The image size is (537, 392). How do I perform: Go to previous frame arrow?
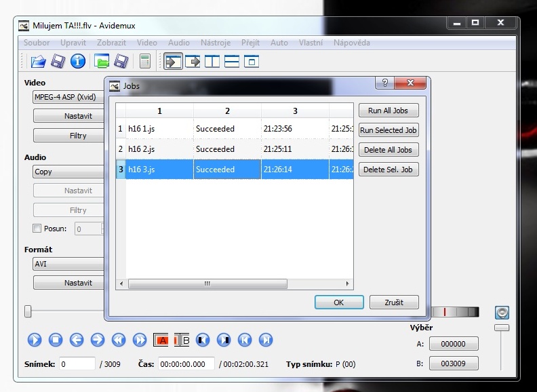76,340
